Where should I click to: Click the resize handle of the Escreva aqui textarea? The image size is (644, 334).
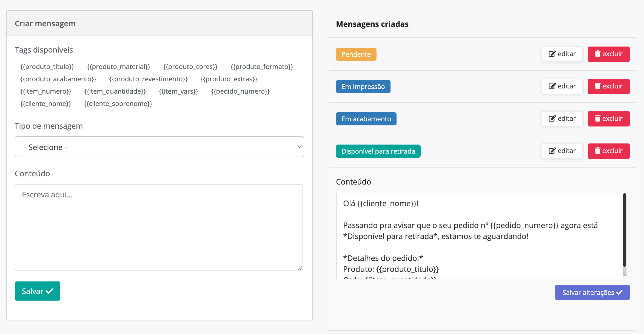tap(300, 267)
